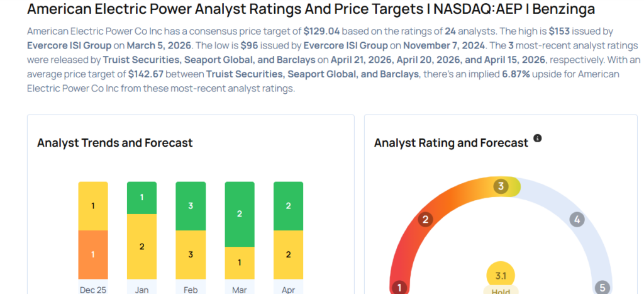Viewport: 644px width, 294px height.
Task: Click the Analyst Rating and Forecast heading
Action: [451, 143]
